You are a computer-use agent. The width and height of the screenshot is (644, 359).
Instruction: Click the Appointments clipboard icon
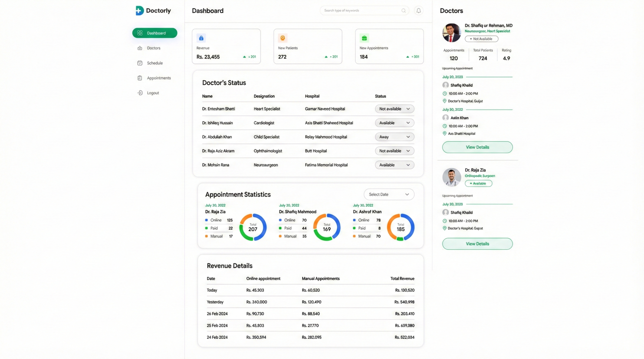coord(140,78)
